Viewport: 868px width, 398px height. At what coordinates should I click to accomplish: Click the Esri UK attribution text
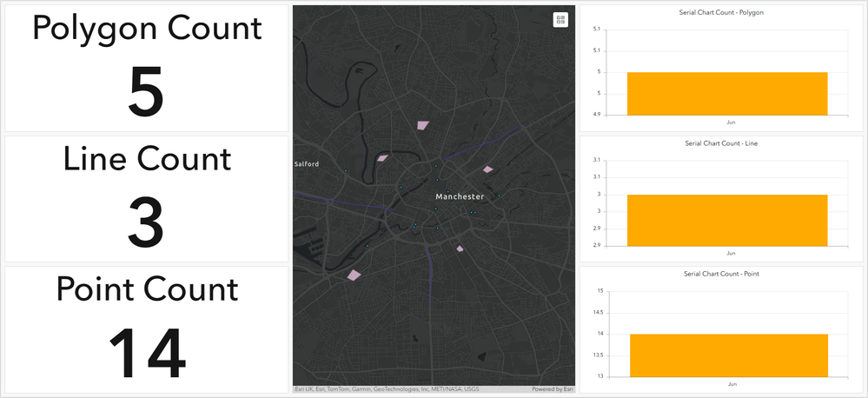click(303, 389)
